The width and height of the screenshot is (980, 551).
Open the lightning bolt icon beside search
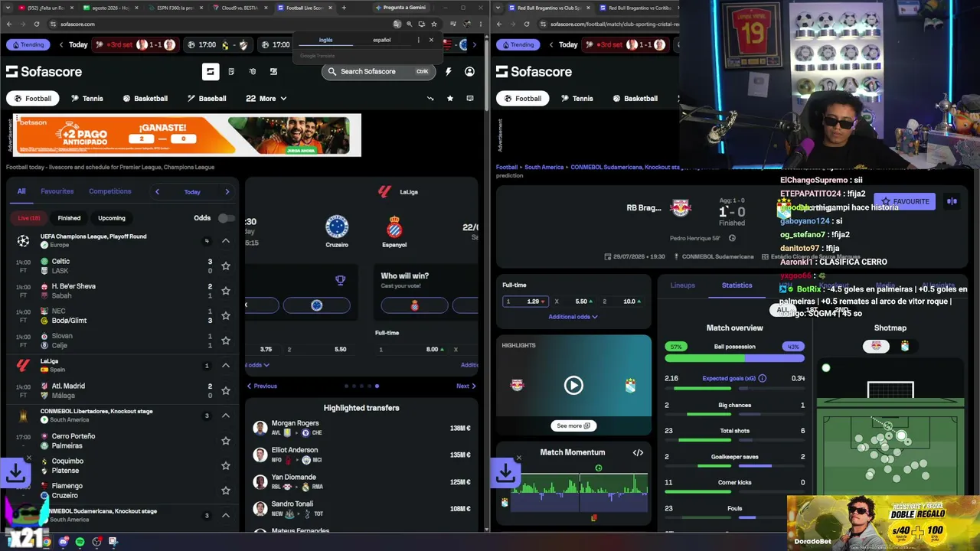click(x=448, y=71)
